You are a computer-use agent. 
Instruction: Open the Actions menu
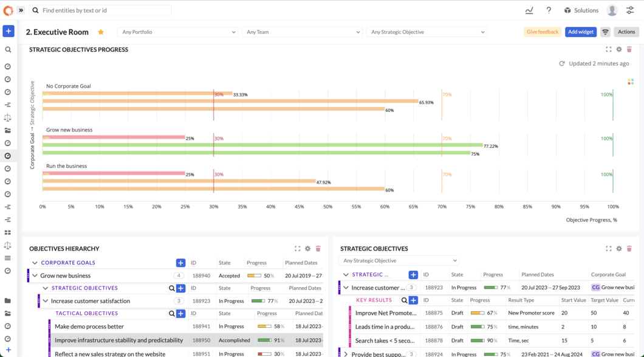(626, 32)
